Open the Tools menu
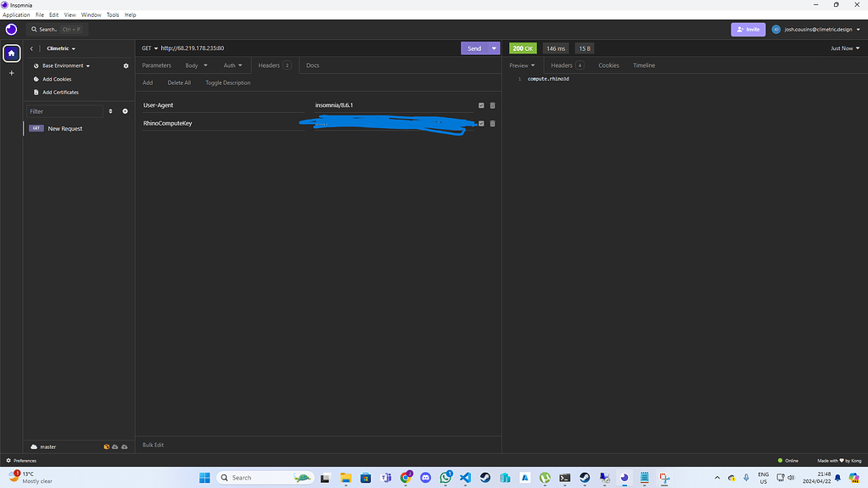This screenshot has width=868, height=488. tap(112, 15)
